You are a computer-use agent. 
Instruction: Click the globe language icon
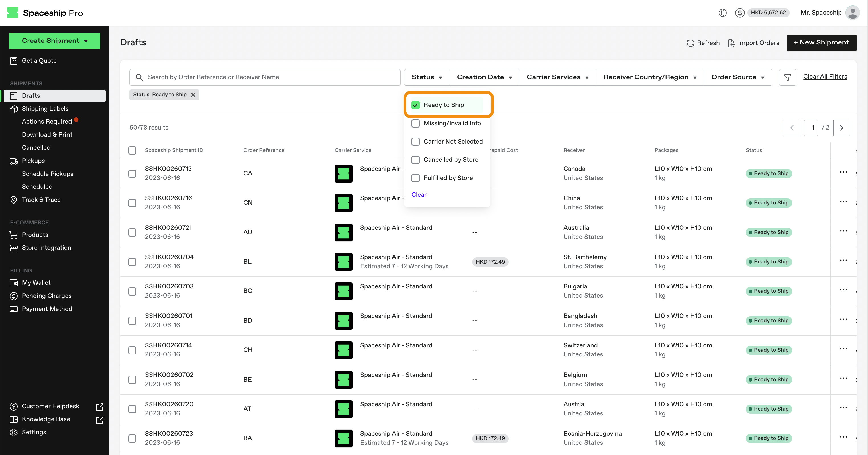pos(722,13)
